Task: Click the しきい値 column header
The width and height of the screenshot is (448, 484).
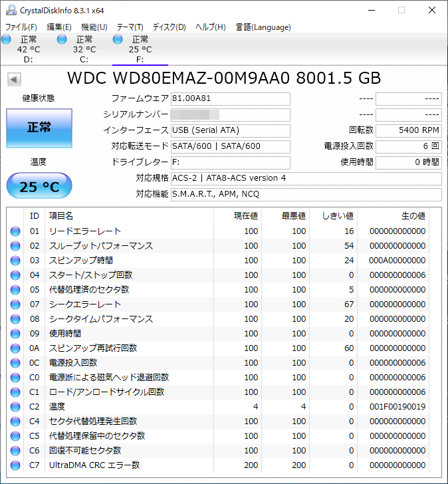Action: 333,216
